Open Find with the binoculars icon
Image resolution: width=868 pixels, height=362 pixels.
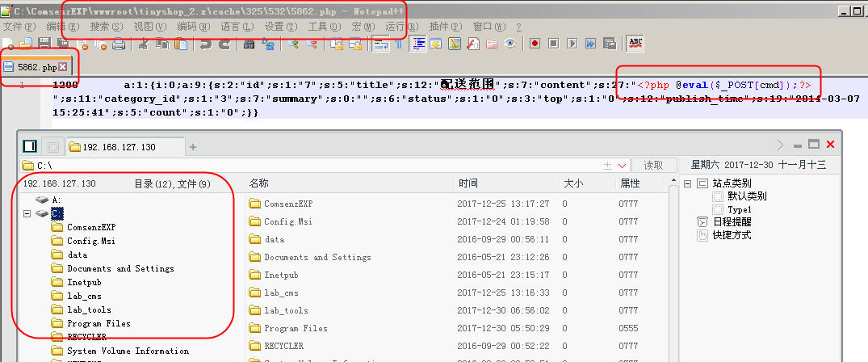pyautogui.click(x=249, y=44)
